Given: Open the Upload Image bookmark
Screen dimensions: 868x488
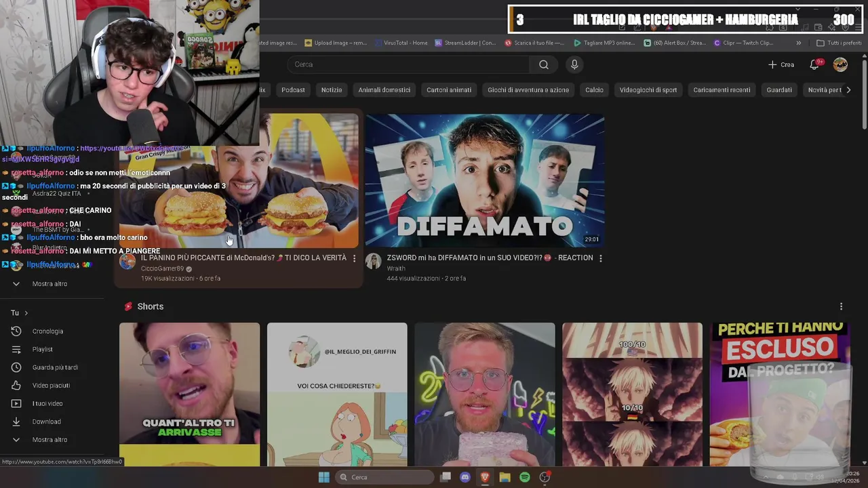Looking at the screenshot, I should pos(336,43).
